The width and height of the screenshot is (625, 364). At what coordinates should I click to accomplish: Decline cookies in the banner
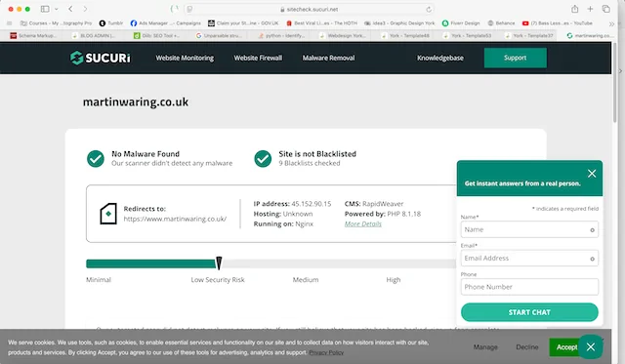pyautogui.click(x=527, y=347)
